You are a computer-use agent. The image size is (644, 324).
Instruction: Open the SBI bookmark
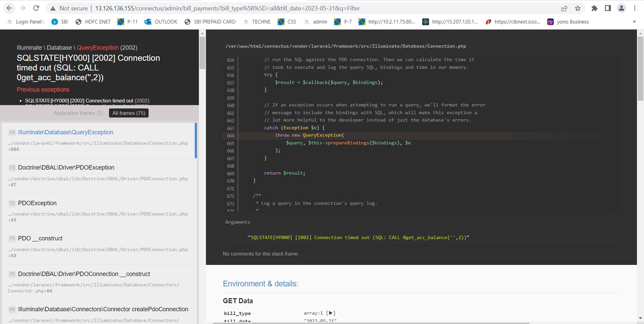click(60, 22)
